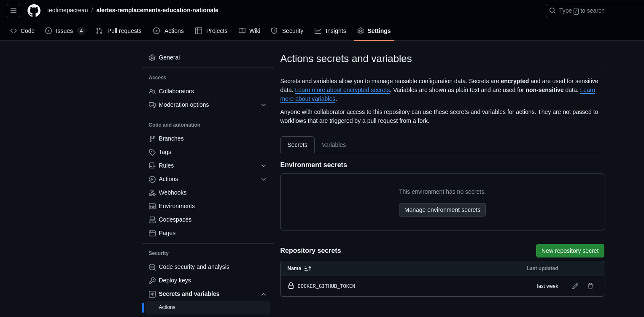Switch to the Variables tab
This screenshot has height=317, width=644.
334,145
